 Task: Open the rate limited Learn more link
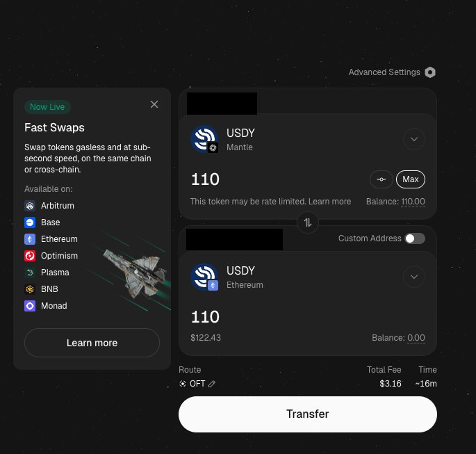click(329, 202)
